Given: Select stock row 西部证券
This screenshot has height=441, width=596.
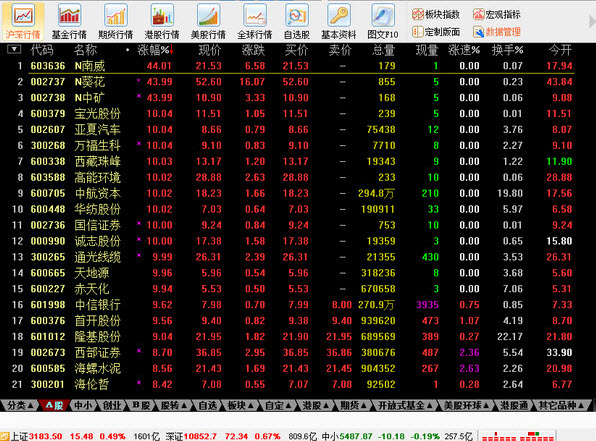Looking at the screenshot, I should click(x=291, y=353).
